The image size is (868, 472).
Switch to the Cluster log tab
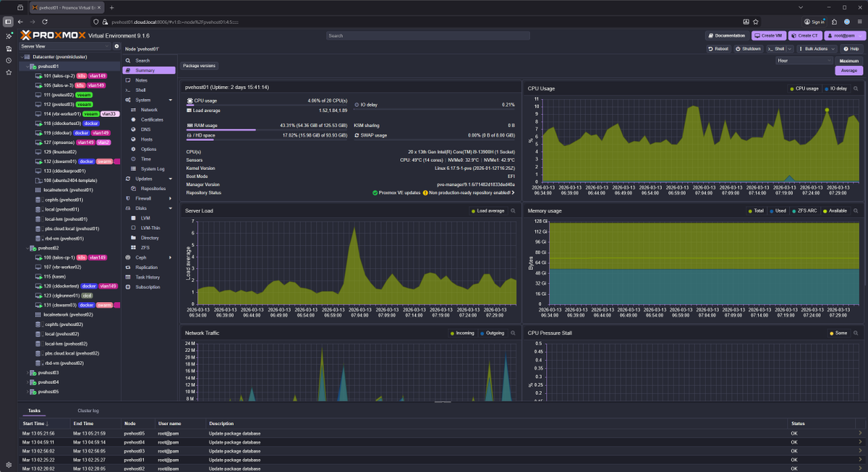(x=88, y=411)
